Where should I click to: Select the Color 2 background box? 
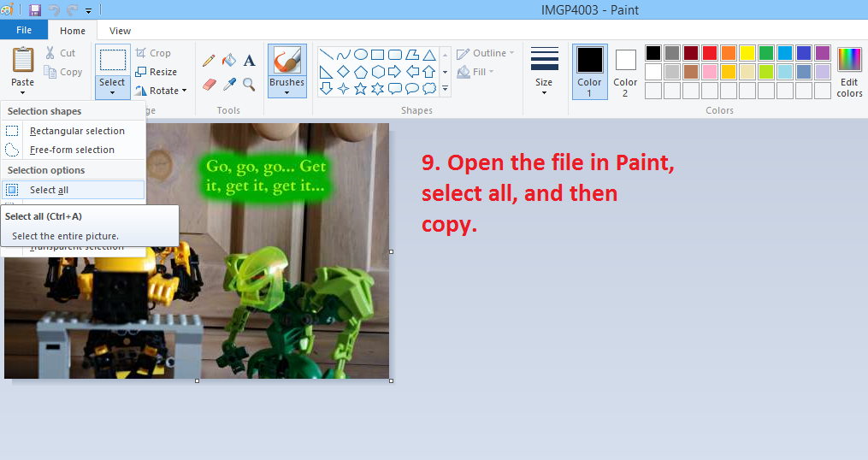(x=625, y=72)
